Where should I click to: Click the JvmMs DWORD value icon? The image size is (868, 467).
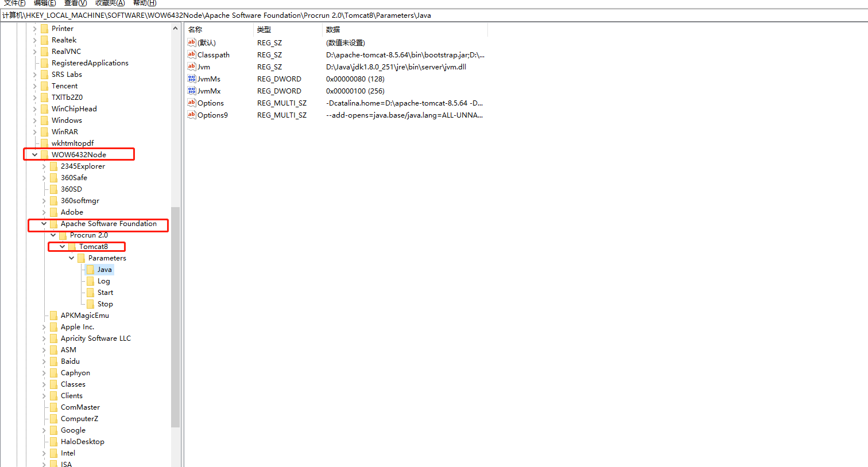(192, 79)
